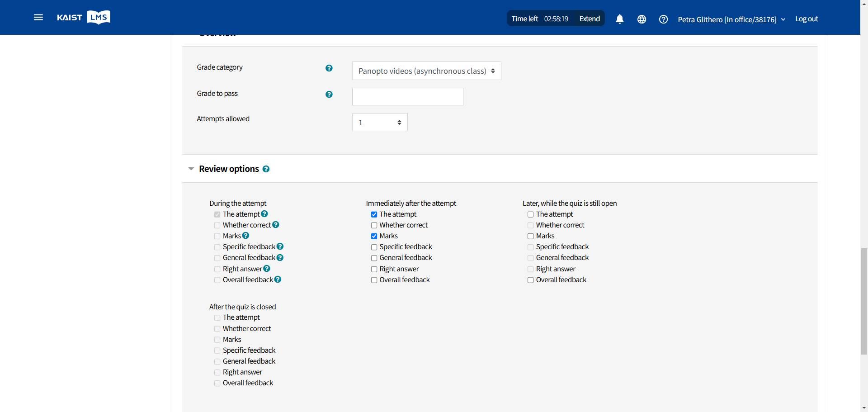Image resolution: width=868 pixels, height=412 pixels.
Task: Show help for During the attempt 'The attempt'
Action: 264,214
